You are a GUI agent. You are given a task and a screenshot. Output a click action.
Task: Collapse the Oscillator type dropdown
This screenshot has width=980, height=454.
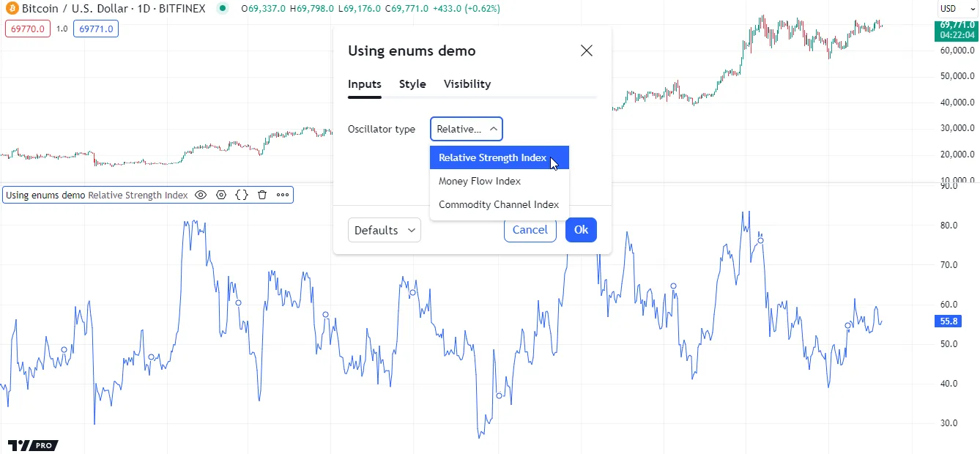tap(467, 129)
